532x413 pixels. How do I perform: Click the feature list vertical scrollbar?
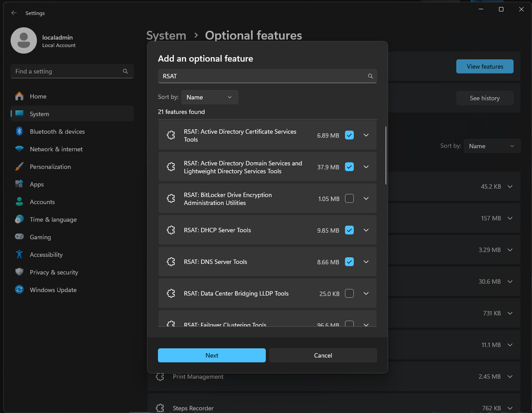point(386,155)
